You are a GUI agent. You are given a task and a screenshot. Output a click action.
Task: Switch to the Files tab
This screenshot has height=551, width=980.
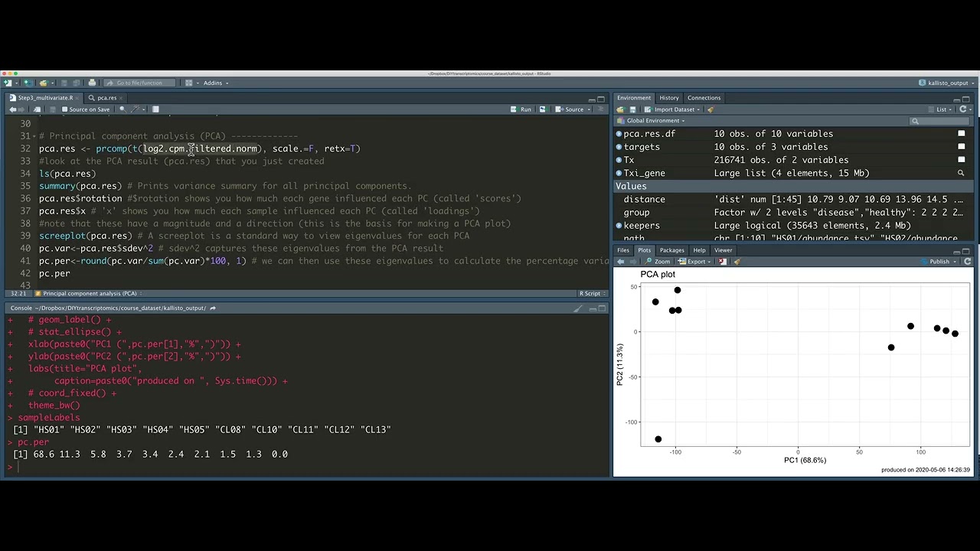[623, 250]
